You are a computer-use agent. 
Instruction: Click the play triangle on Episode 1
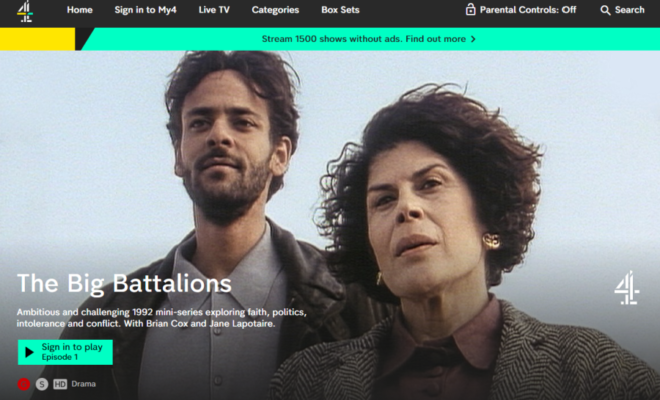tap(29, 352)
